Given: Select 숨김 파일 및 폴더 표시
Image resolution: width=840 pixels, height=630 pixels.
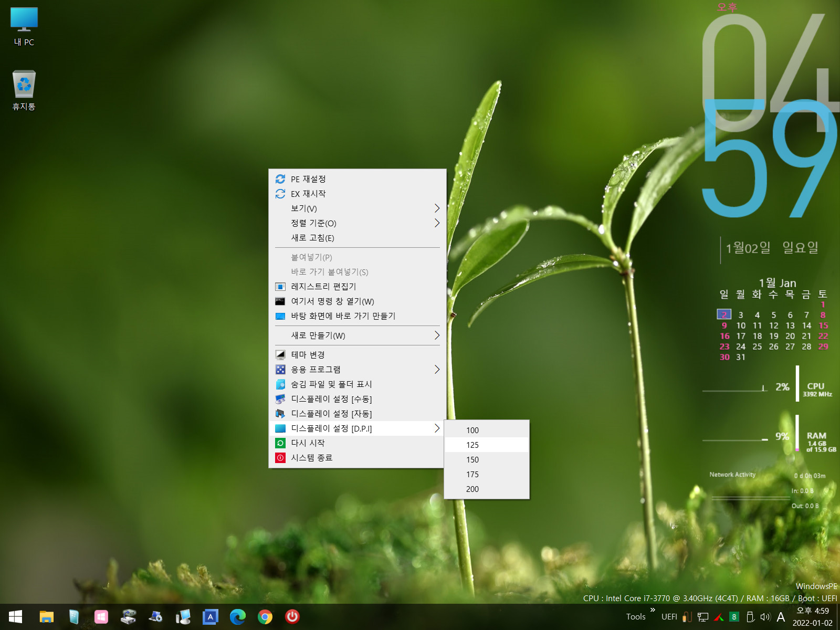Looking at the screenshot, I should click(x=357, y=384).
